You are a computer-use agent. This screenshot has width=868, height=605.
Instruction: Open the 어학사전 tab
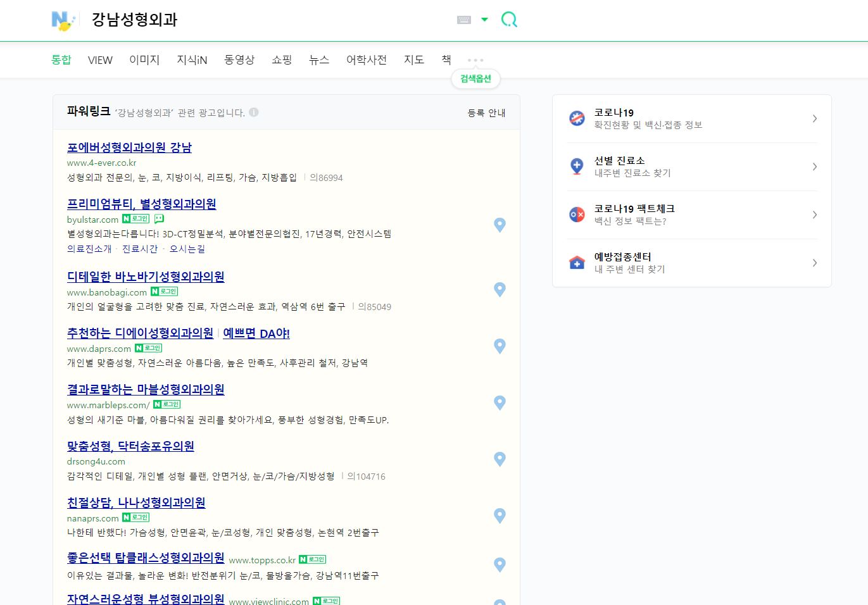click(367, 59)
